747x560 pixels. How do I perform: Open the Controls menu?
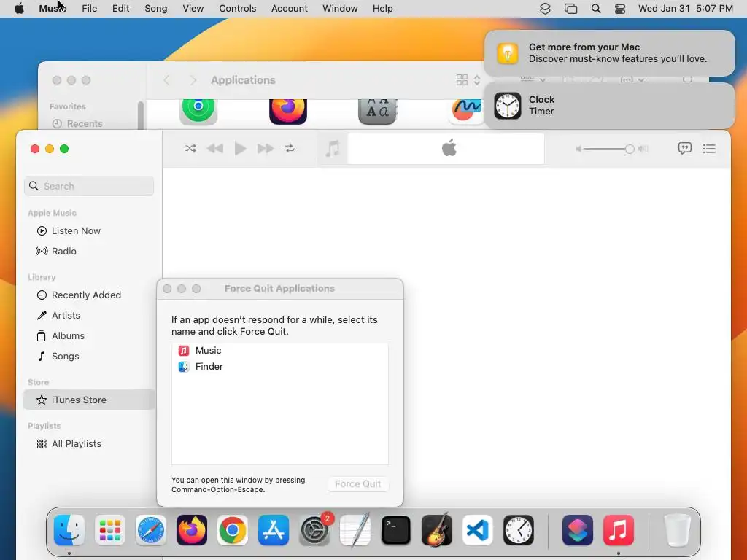[x=237, y=9]
